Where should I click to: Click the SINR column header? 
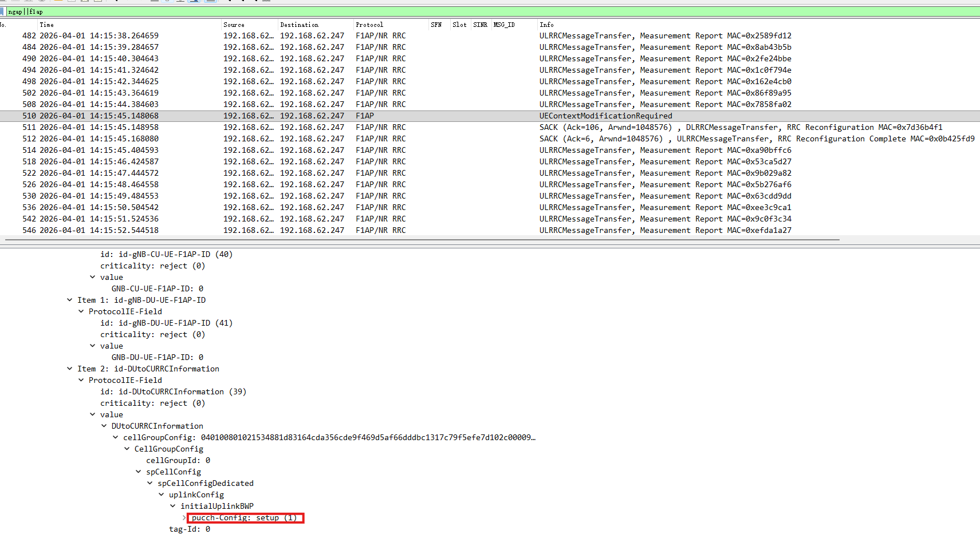(x=481, y=25)
